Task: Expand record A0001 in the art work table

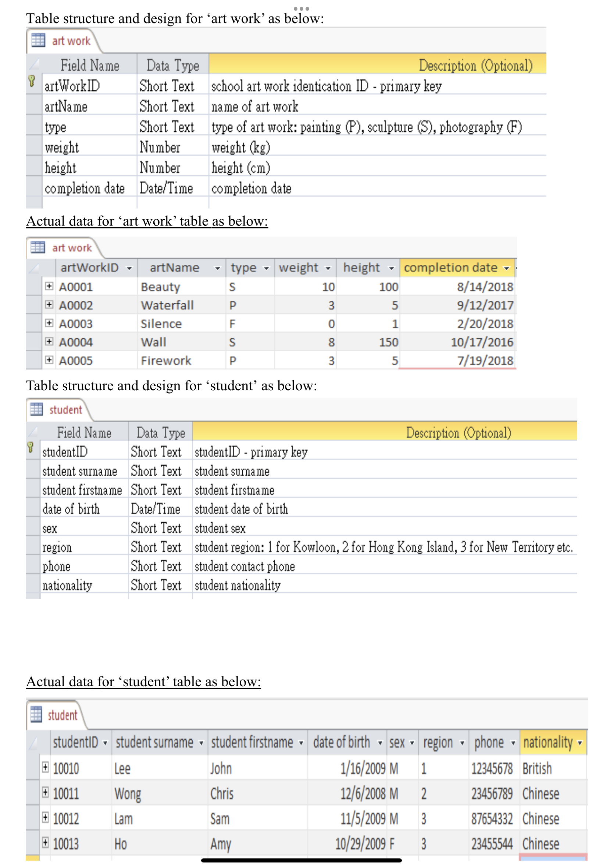Action: tap(50, 287)
